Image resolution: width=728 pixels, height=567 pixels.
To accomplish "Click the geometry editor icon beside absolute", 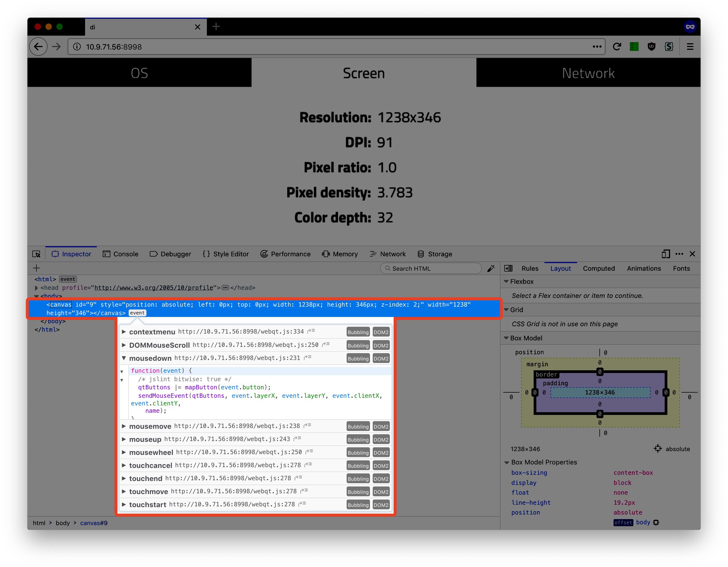I will 658,449.
